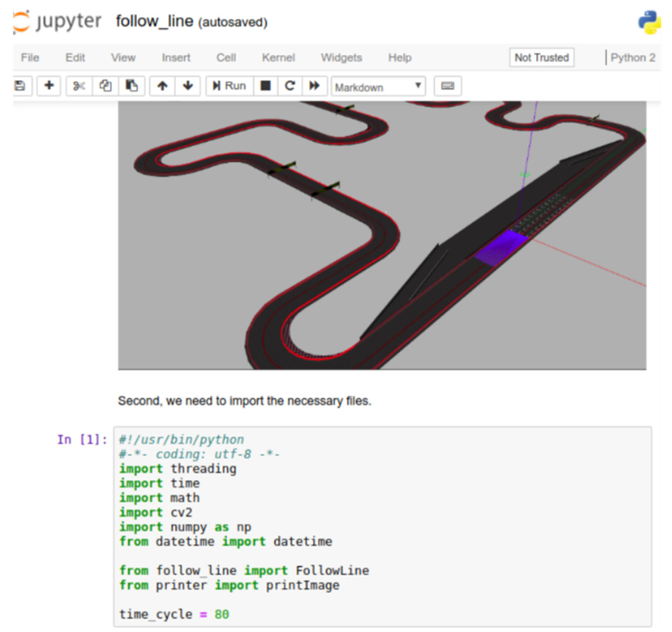Open the Markdown cell type dropdown
Viewport: 672px width, 632px height.
click(x=378, y=87)
